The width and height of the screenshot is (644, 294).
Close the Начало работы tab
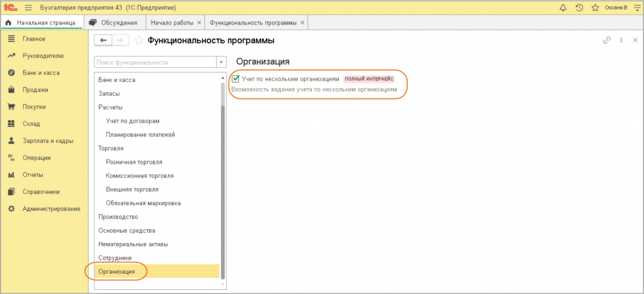click(199, 23)
